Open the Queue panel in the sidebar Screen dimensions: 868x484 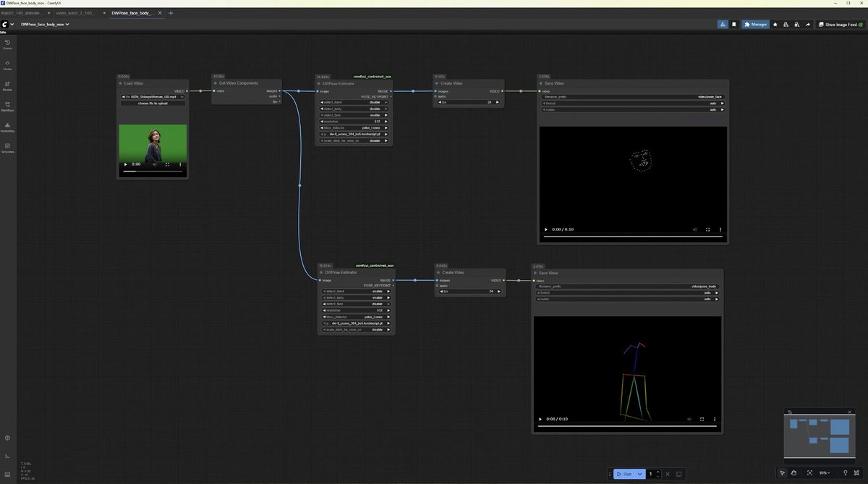pyautogui.click(x=7, y=43)
